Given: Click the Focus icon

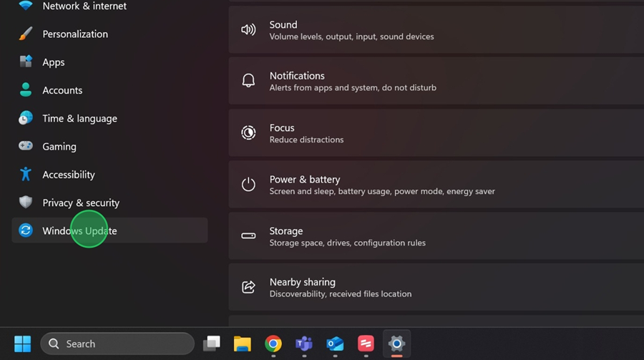Looking at the screenshot, I should pyautogui.click(x=248, y=133).
